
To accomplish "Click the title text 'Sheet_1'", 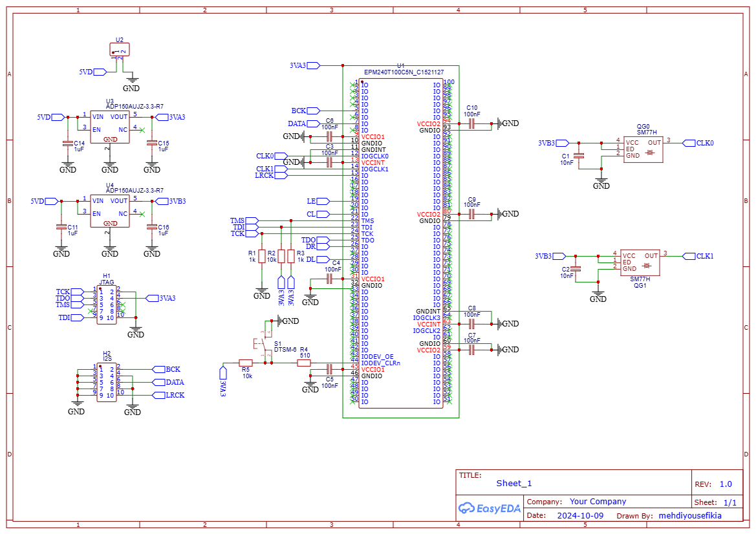I will (x=514, y=484).
